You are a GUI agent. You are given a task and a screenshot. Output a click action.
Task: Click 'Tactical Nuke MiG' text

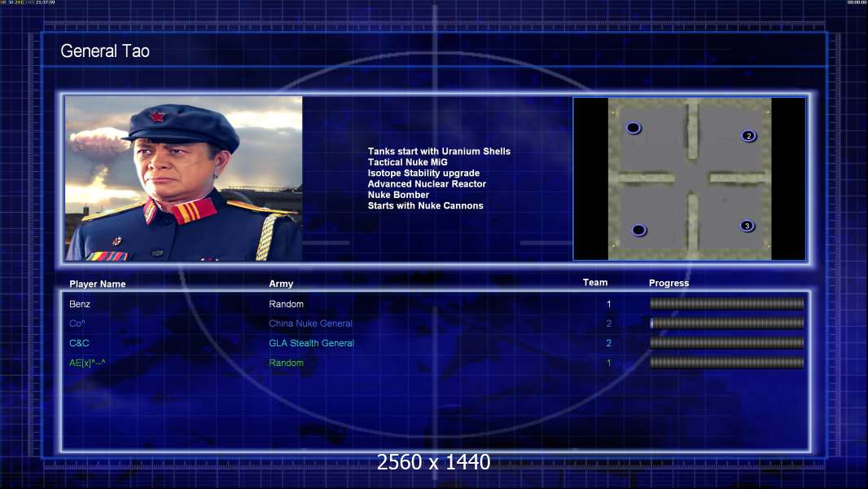point(407,162)
